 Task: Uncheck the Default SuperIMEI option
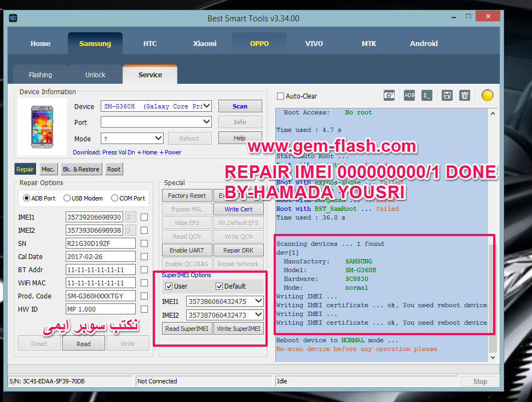click(x=219, y=286)
